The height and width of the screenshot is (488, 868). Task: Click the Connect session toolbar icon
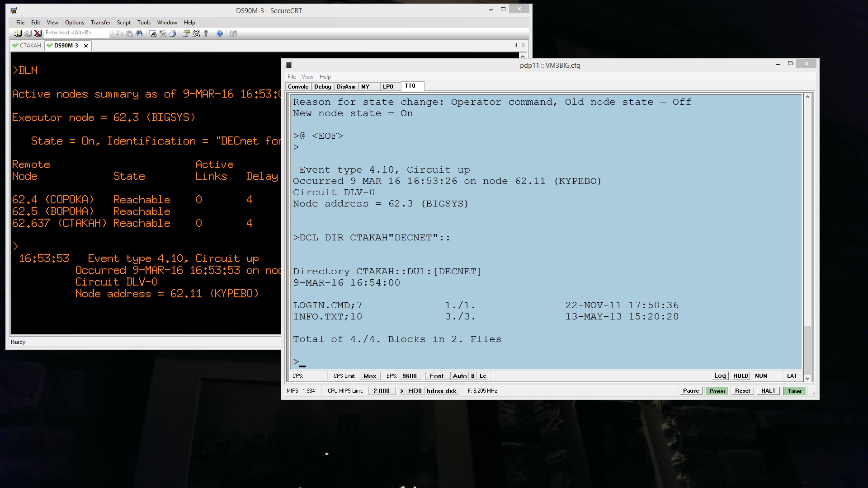(x=18, y=33)
